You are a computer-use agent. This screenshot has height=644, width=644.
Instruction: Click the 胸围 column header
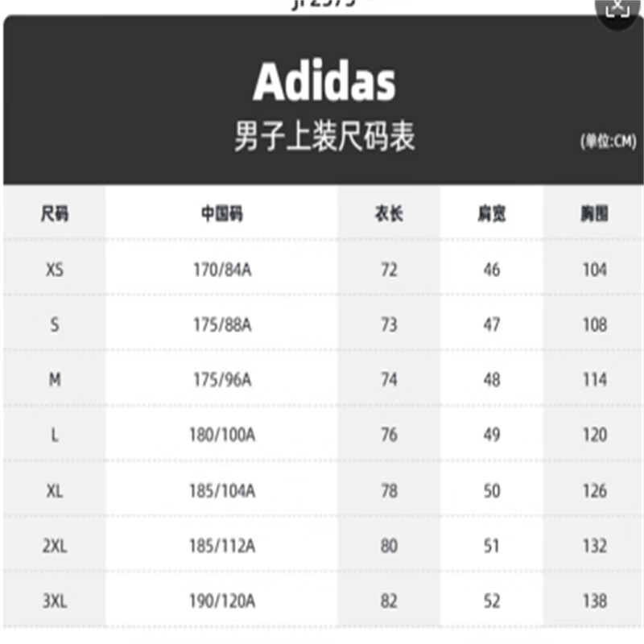pyautogui.click(x=594, y=213)
